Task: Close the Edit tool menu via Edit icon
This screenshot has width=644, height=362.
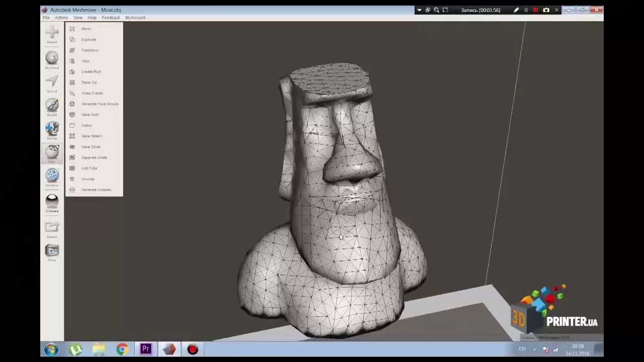Action: tap(52, 154)
